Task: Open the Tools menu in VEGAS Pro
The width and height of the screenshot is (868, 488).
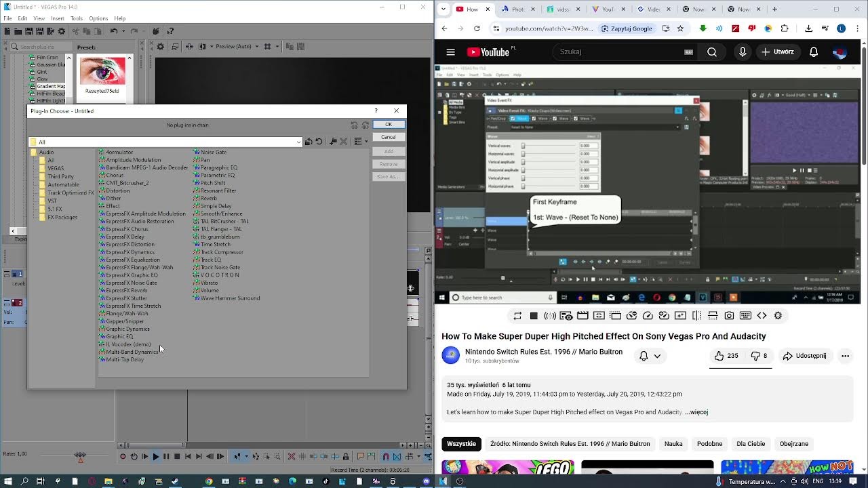Action: click(x=77, y=18)
